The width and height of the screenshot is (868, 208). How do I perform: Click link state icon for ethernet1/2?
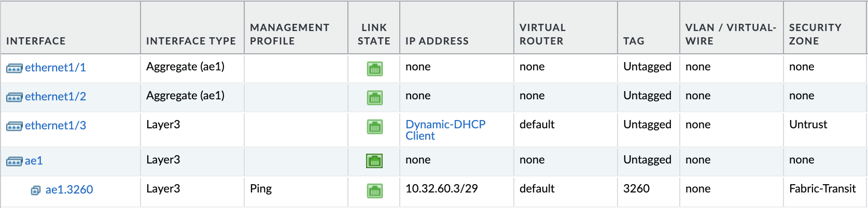(x=374, y=97)
